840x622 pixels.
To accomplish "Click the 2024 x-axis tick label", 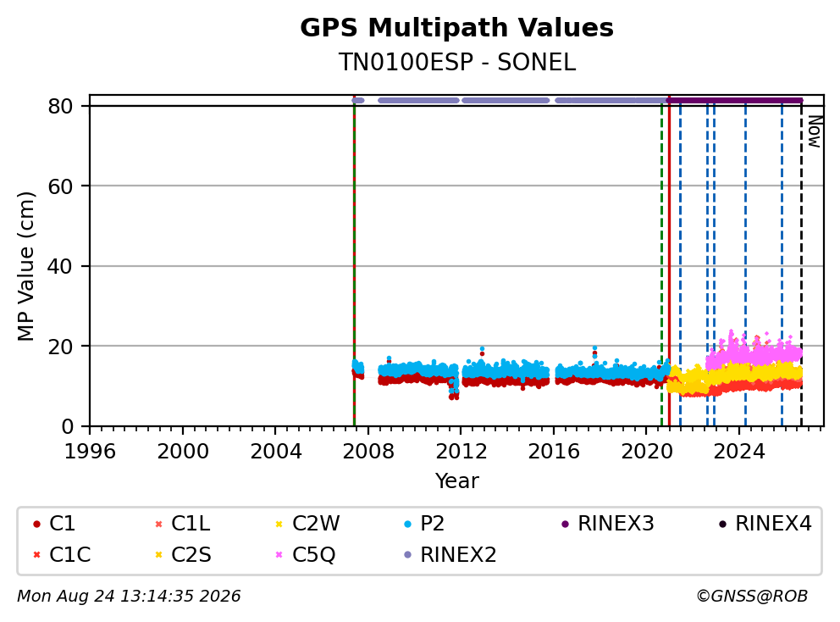I will pos(738,452).
